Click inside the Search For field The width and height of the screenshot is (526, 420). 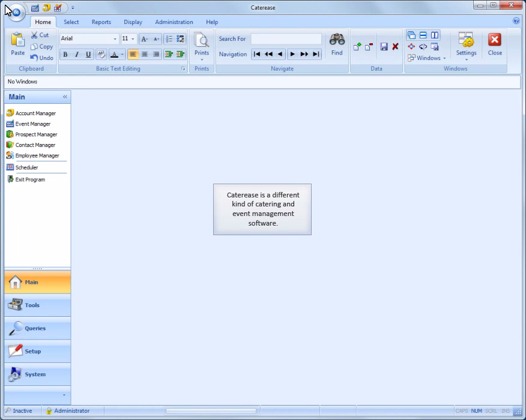coord(286,39)
